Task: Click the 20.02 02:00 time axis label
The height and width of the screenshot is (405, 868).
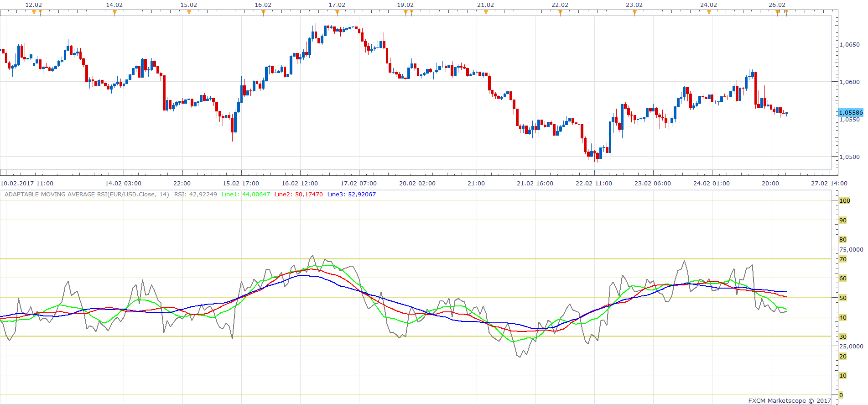Action: click(417, 184)
